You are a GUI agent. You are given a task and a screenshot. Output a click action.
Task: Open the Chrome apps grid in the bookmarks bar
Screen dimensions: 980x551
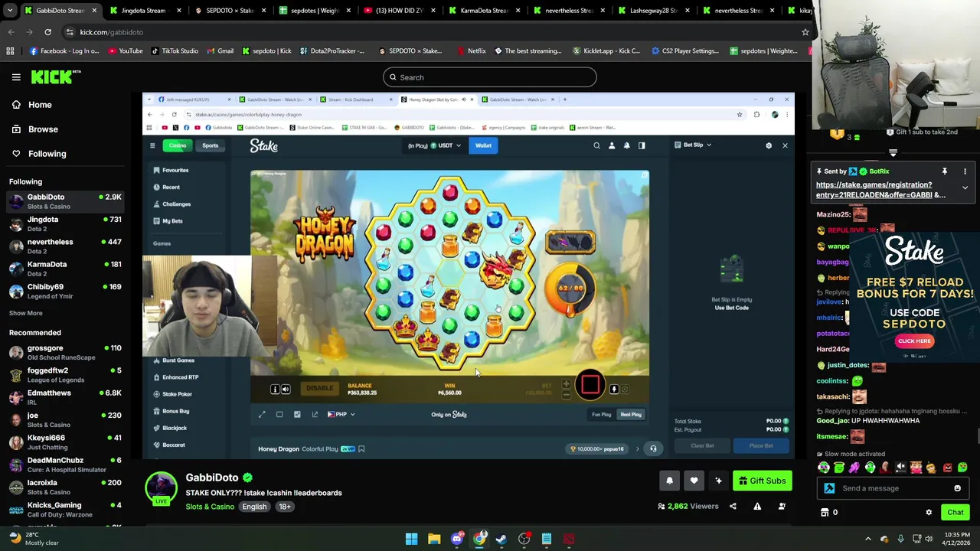pyautogui.click(x=10, y=51)
